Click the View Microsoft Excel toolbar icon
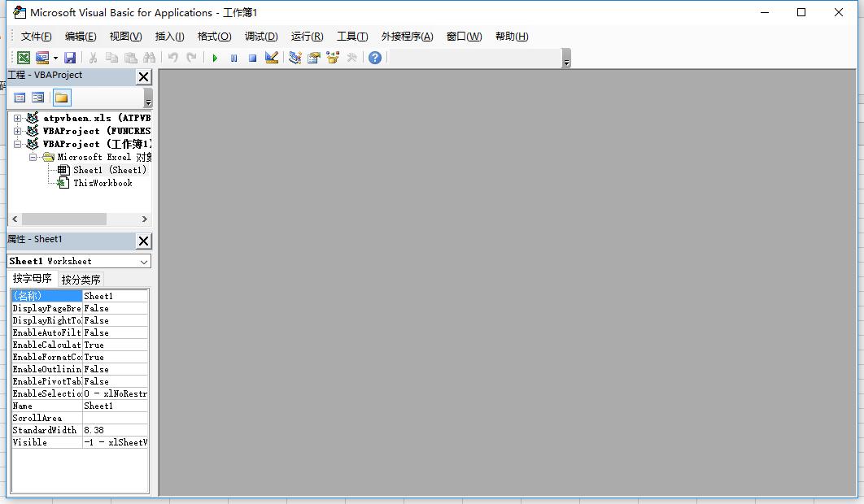Image resolution: width=864 pixels, height=504 pixels. click(24, 58)
